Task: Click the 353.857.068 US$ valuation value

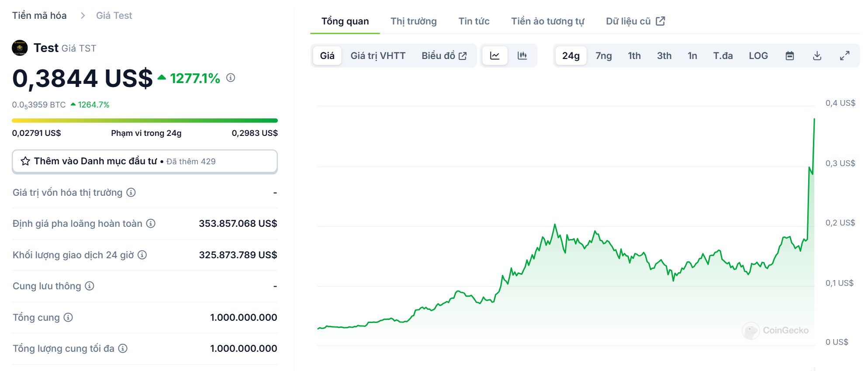Action: [x=238, y=223]
